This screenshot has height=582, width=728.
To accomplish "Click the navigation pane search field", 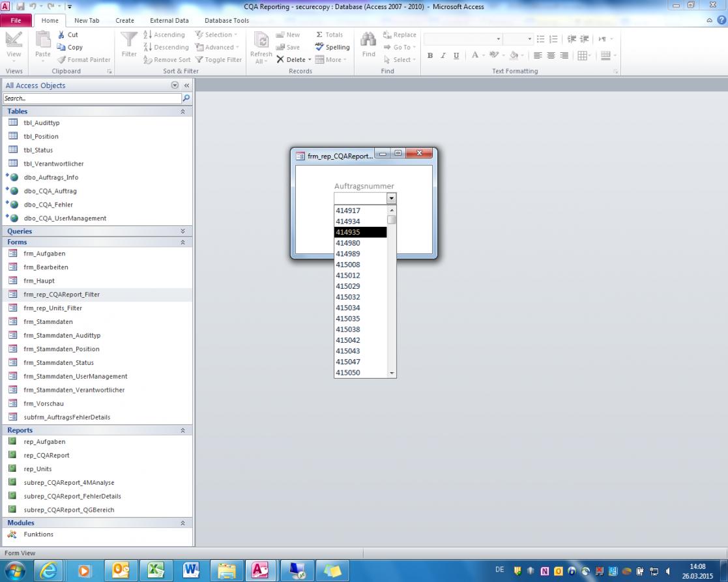I will (91, 98).
